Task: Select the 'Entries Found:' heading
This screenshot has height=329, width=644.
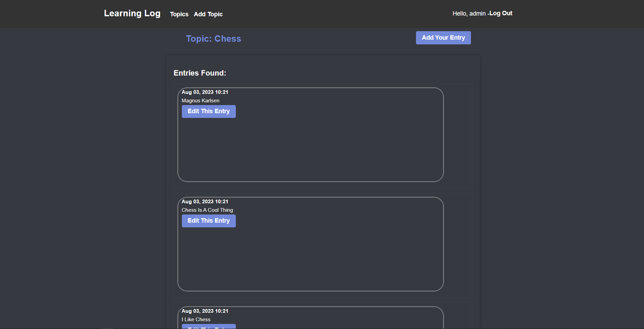Action: (200, 73)
